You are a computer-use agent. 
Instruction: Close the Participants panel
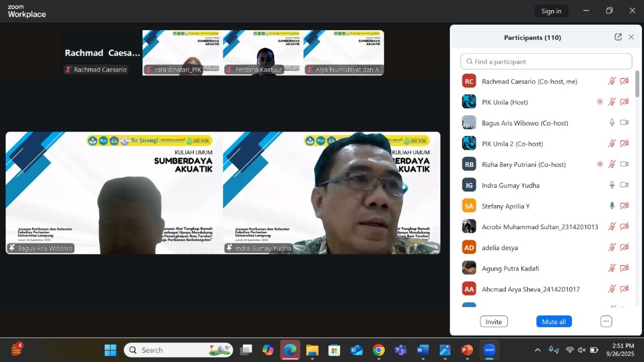point(631,37)
